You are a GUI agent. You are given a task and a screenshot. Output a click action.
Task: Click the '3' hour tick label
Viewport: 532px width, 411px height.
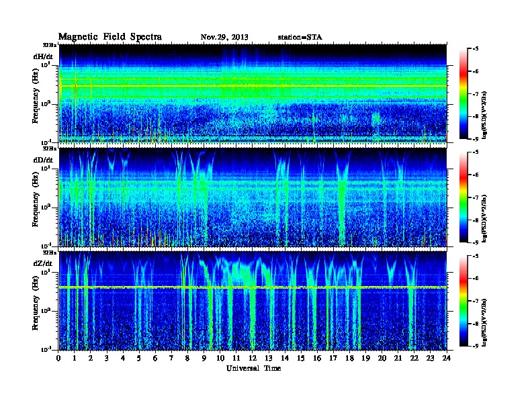[107, 358]
